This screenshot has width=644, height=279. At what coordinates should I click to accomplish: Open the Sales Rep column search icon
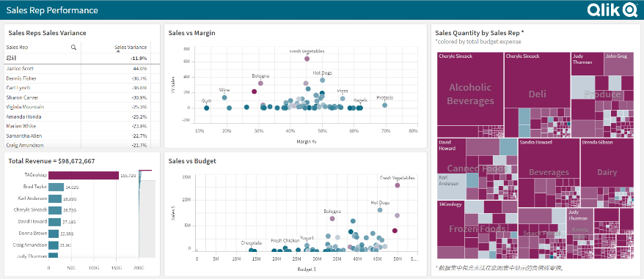pyautogui.click(x=73, y=47)
